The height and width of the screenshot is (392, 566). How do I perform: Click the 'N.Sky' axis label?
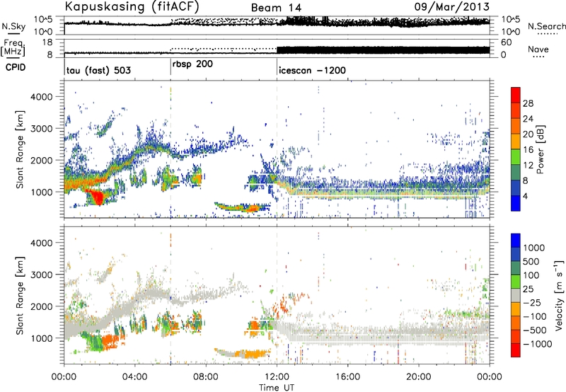(x=13, y=26)
